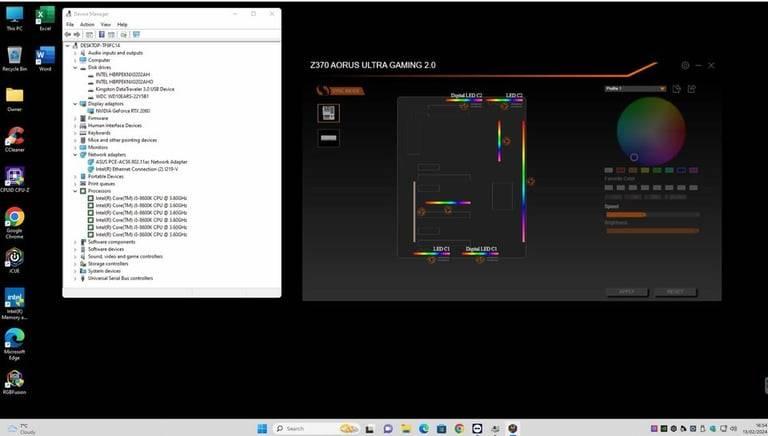The height and width of the screenshot is (436, 768).
Task: Click the LED C2 zone icon
Action: point(504,106)
